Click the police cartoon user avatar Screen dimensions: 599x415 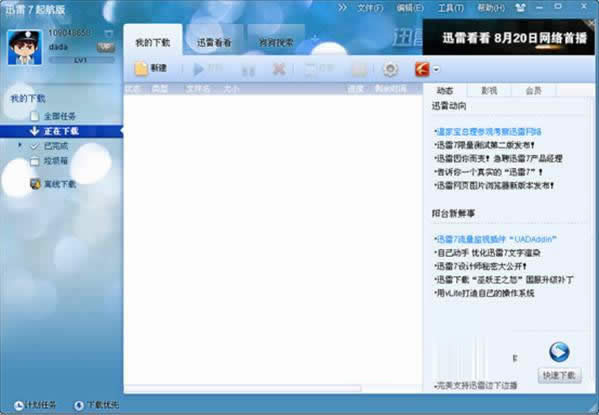[x=24, y=47]
